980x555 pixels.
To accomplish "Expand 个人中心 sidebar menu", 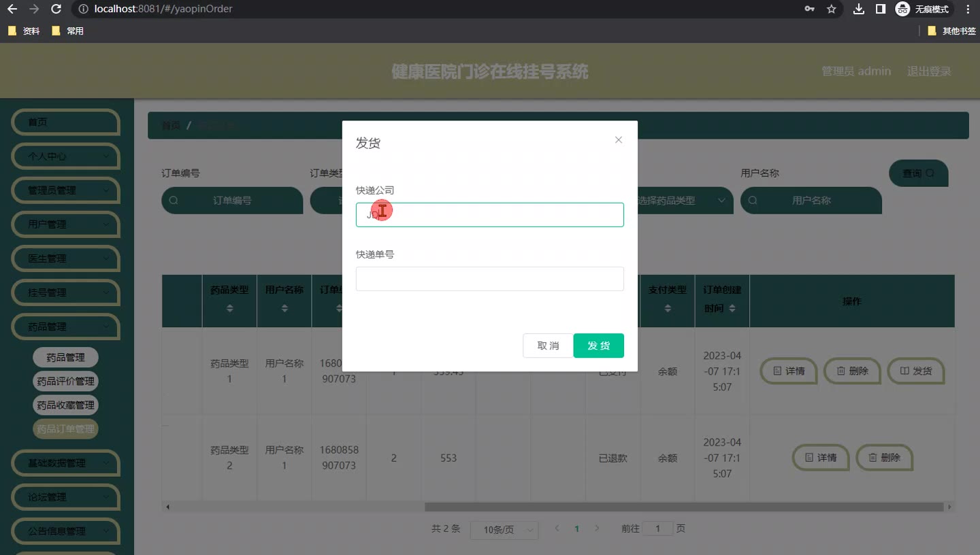I will pos(65,156).
